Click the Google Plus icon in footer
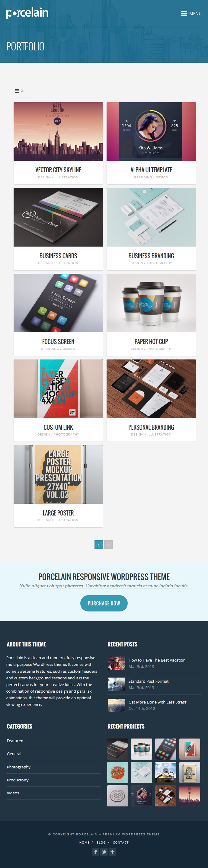This screenshot has height=868, width=208. click(113, 852)
